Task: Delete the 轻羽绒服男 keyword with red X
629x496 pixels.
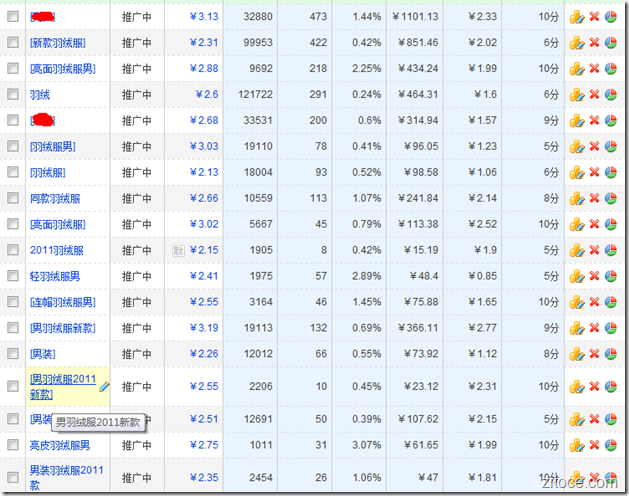Action: 594,276
